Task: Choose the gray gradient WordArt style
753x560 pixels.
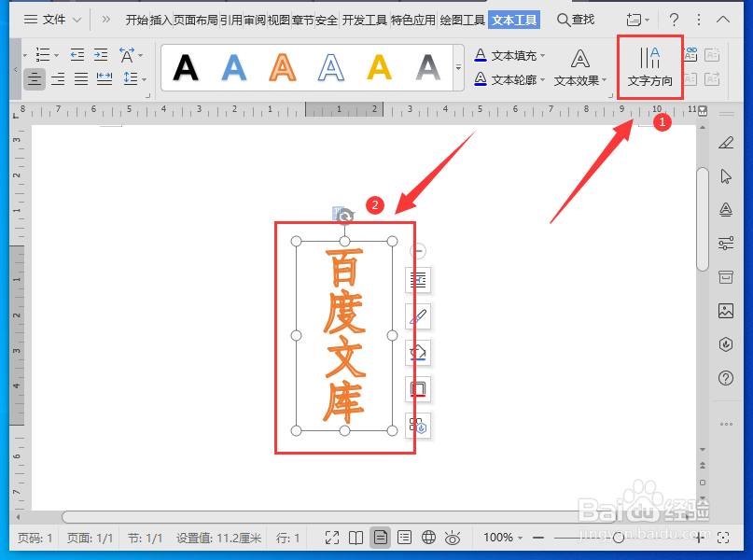Action: (427, 68)
